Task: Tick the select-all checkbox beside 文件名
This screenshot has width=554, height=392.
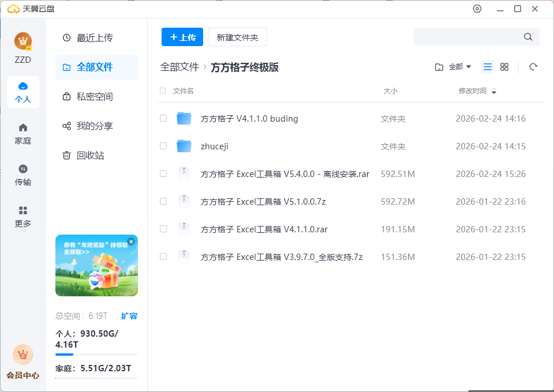Action: click(x=163, y=91)
